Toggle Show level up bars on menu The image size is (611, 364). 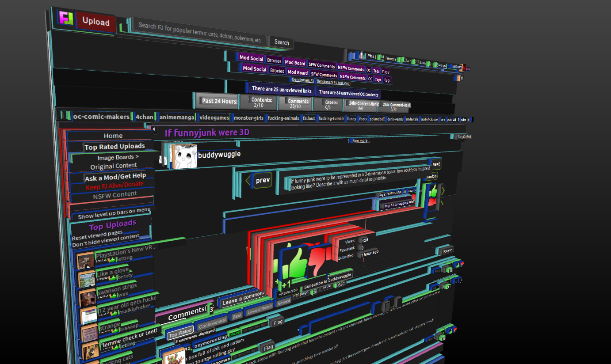[x=114, y=214]
